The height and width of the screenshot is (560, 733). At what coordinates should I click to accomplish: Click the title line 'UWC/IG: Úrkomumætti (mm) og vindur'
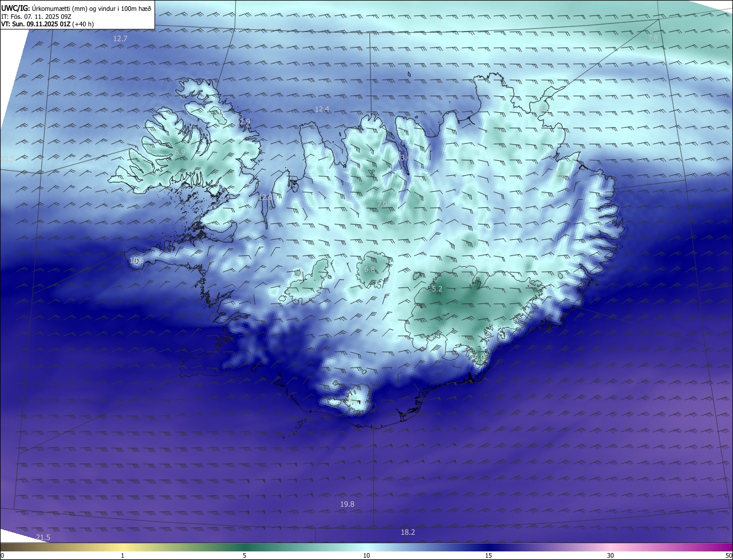[x=76, y=8]
